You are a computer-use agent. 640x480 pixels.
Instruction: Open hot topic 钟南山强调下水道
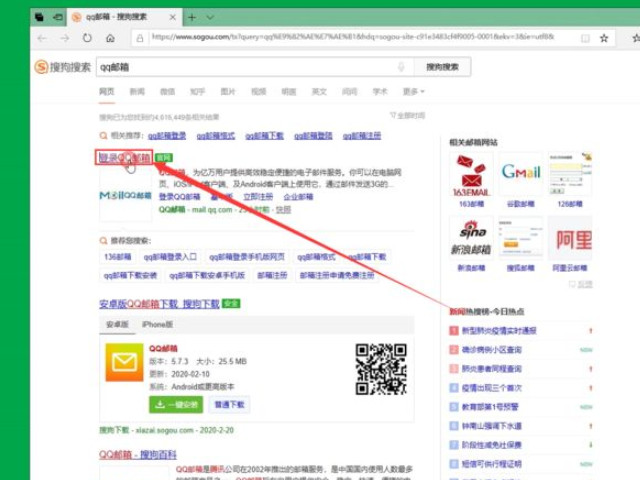(491, 426)
